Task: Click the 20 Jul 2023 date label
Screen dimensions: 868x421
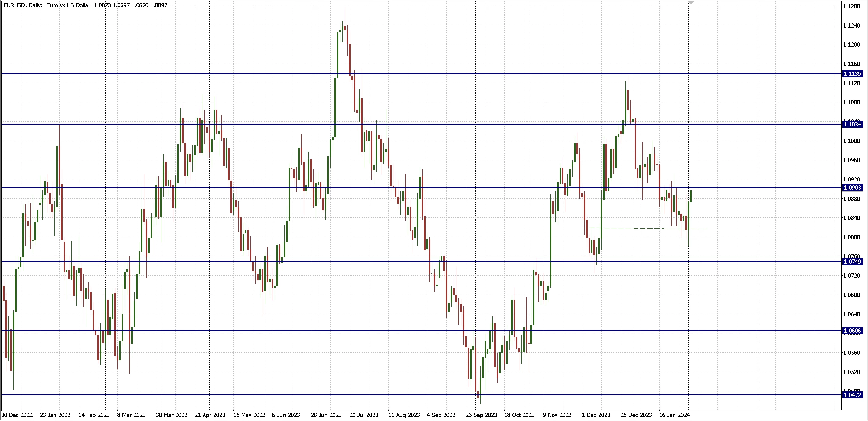Action: pos(364,415)
